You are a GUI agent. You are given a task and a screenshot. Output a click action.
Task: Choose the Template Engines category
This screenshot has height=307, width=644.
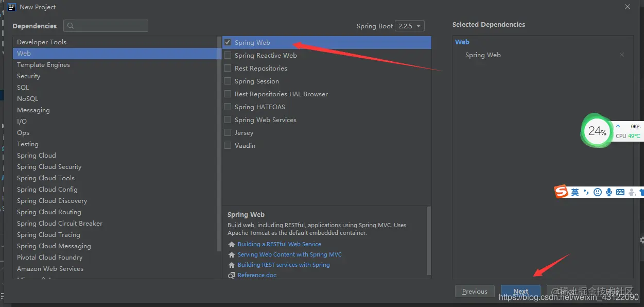point(115,65)
